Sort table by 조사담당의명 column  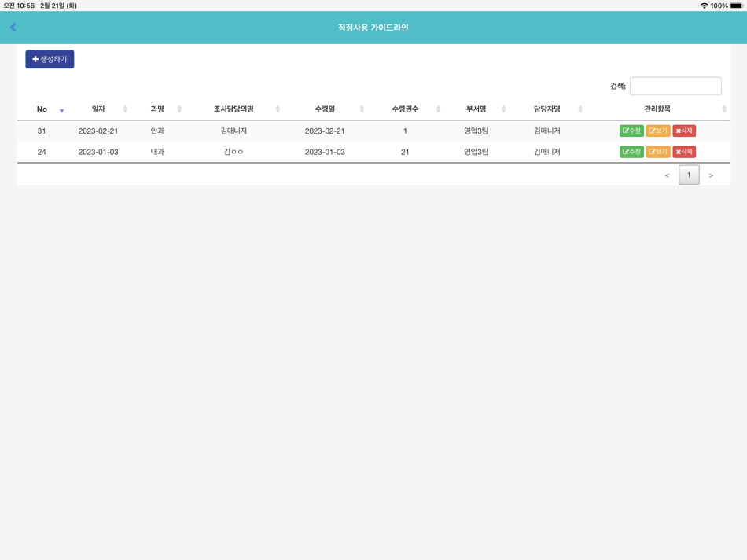(x=234, y=109)
